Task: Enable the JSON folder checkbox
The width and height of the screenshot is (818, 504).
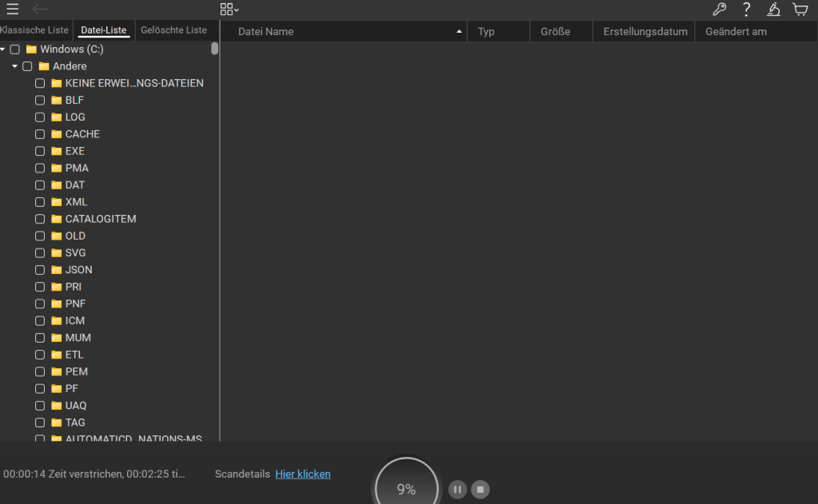Action: coord(40,270)
